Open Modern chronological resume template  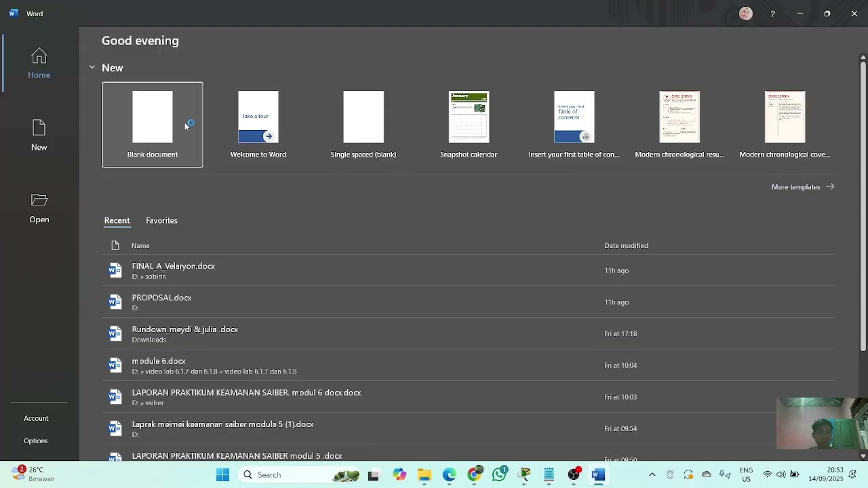[679, 125]
